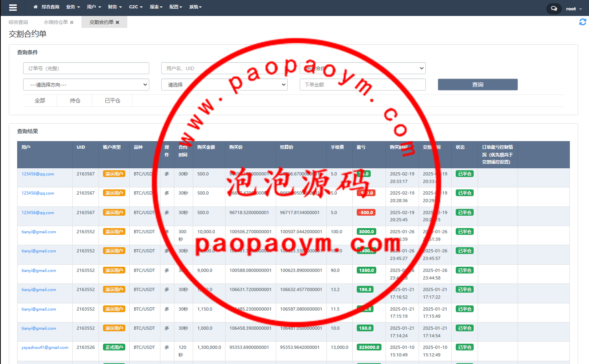Click 已平仓 status in the 3000.0 row
589x364 pixels.
tap(465, 232)
